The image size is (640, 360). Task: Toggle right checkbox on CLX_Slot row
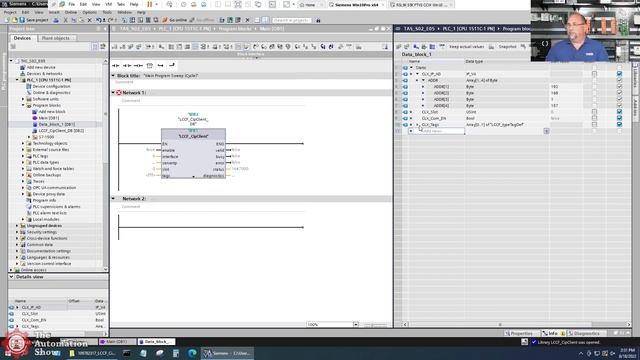coord(619,112)
